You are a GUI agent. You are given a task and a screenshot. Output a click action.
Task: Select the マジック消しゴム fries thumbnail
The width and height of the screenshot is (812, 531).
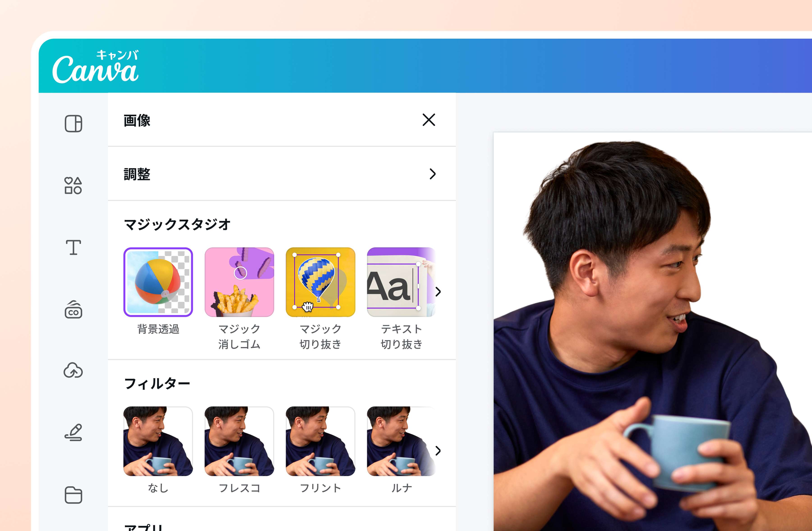coord(240,282)
